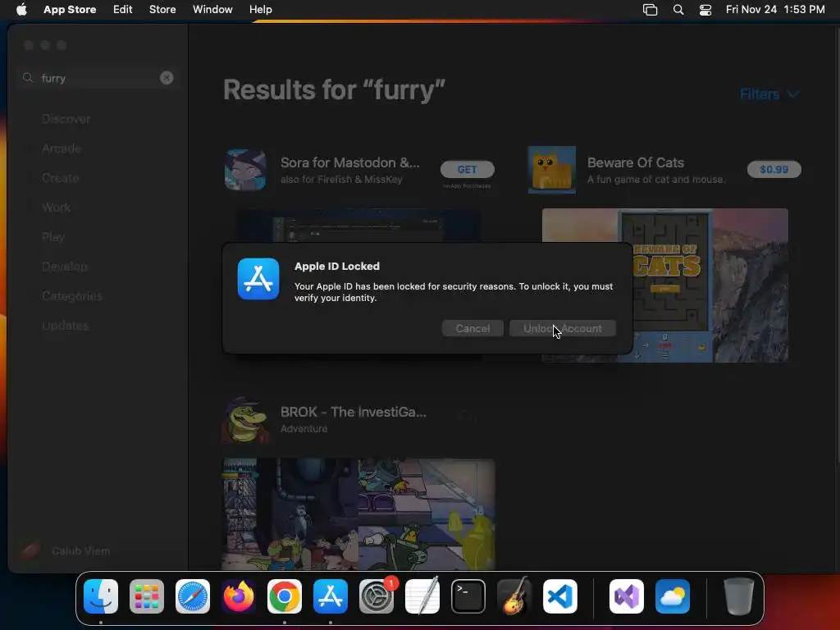Image resolution: width=840 pixels, height=630 pixels.
Task: Select Categories in the sidebar
Action: 72,295
